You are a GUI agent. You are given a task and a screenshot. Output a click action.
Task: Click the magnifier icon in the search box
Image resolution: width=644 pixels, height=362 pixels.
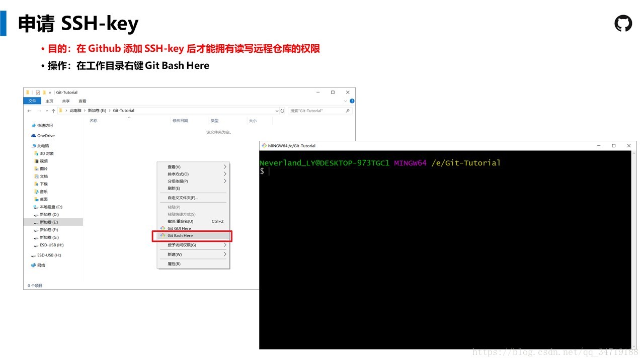click(348, 111)
